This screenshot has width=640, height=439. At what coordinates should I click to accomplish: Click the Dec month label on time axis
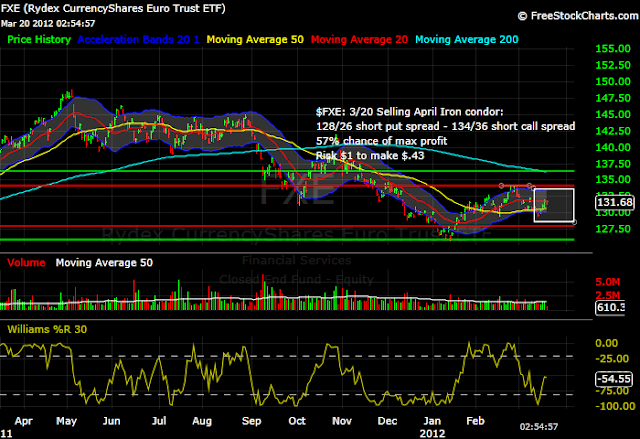point(387,421)
